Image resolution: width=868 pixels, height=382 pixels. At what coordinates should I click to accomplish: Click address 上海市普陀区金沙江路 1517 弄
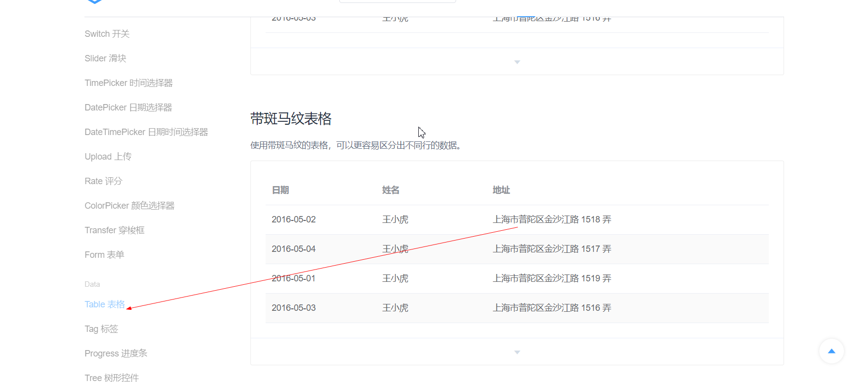[x=552, y=249]
